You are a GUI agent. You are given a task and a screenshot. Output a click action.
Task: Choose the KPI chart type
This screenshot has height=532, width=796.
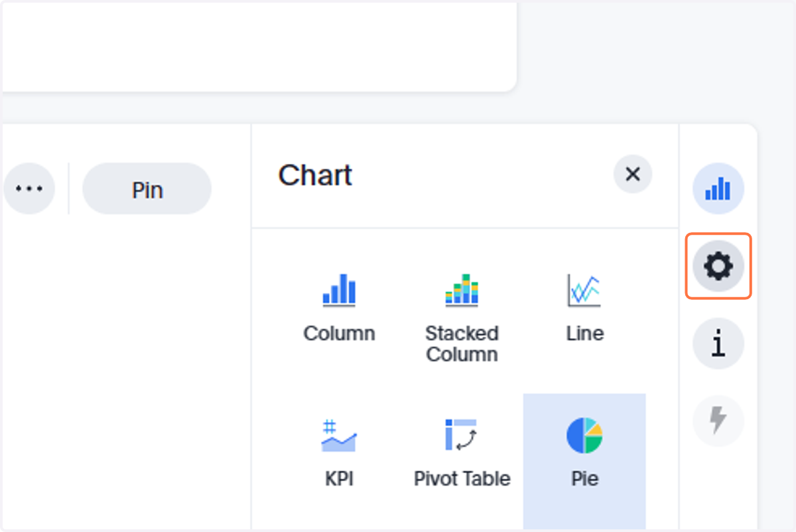pos(339,454)
